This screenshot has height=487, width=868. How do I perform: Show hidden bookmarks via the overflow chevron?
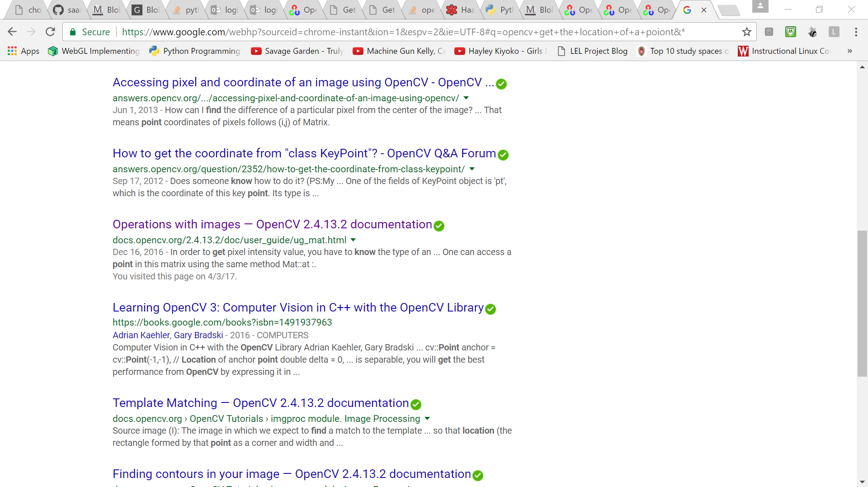tap(849, 51)
